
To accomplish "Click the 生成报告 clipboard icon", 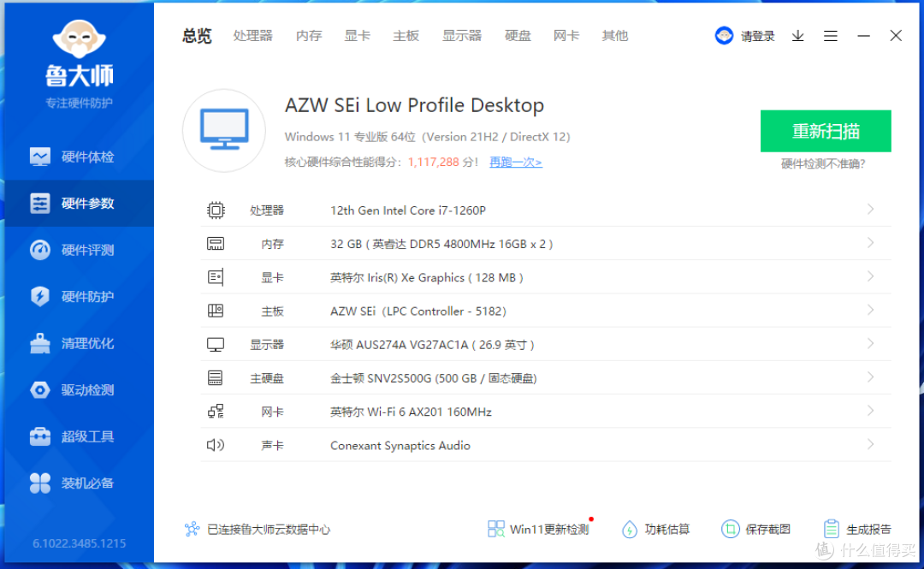I will pos(832,529).
